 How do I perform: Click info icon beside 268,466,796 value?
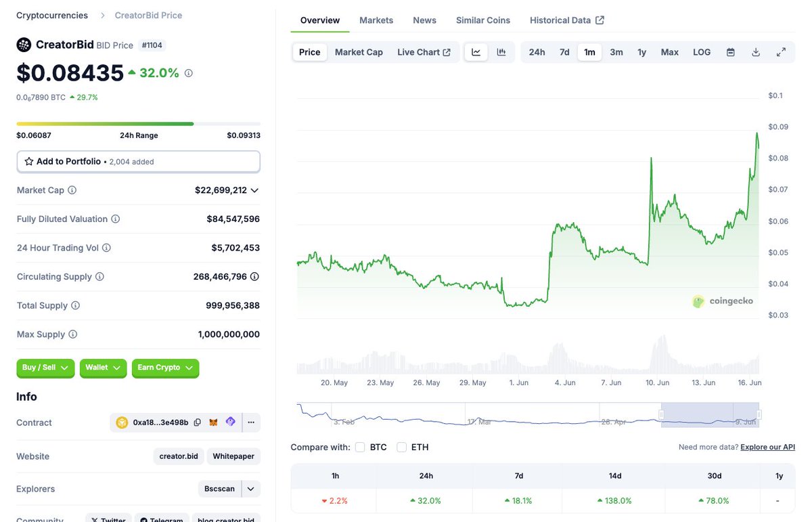pos(254,277)
